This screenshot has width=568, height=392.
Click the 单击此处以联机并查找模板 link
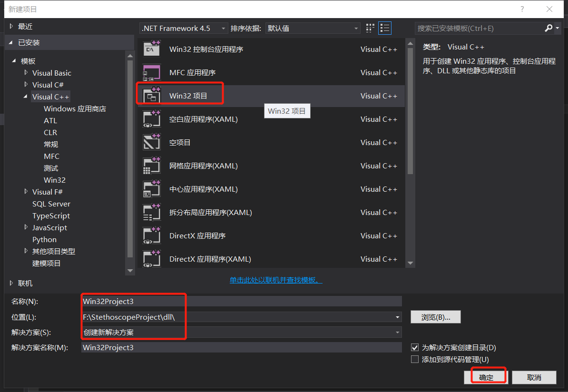click(276, 281)
